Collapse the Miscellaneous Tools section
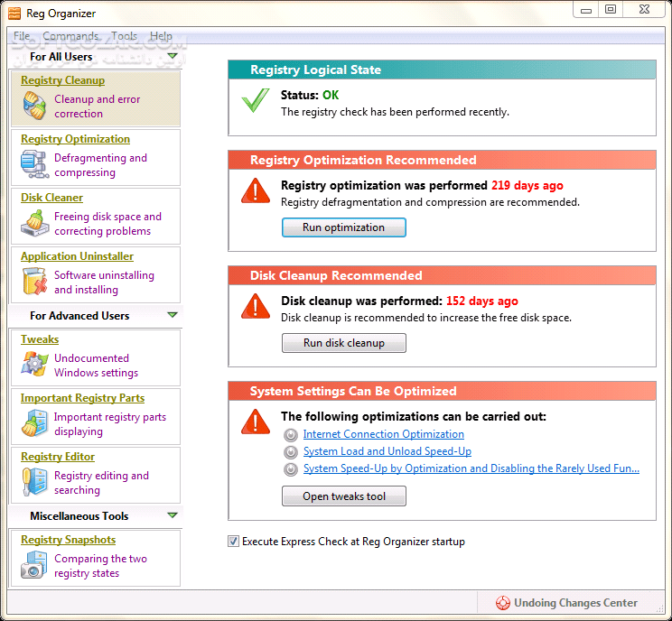 172,516
